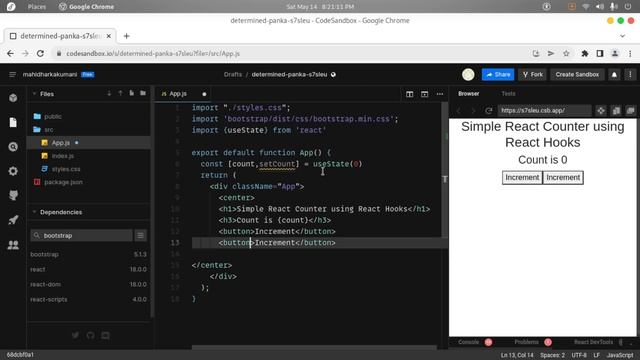Open the Places menu in top panel

37,7
